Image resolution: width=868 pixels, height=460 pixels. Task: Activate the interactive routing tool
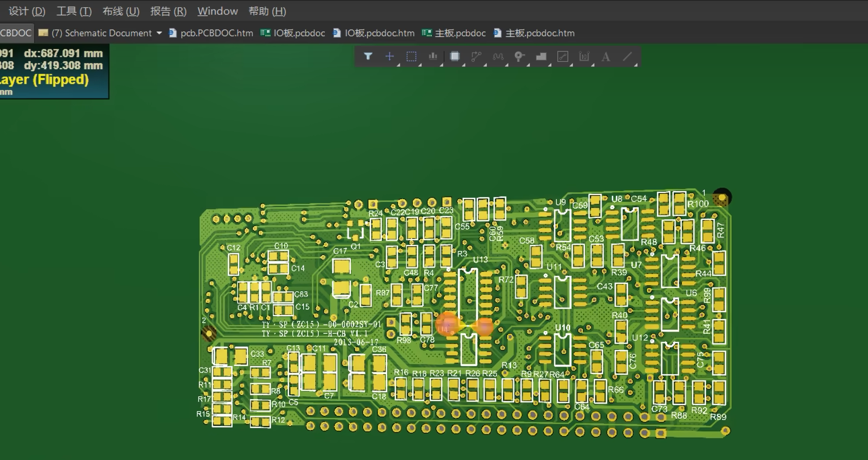tap(476, 57)
